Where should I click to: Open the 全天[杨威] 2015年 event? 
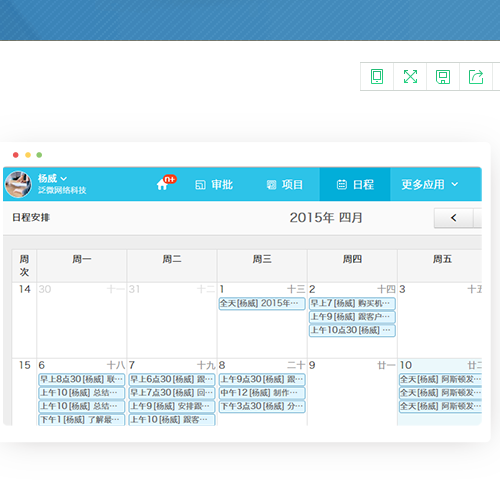[x=262, y=304]
